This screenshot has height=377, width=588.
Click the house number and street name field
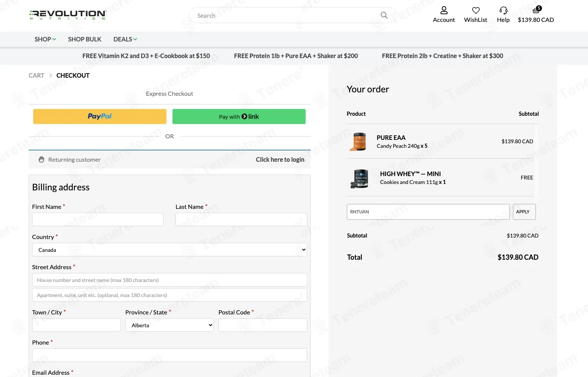click(x=169, y=280)
